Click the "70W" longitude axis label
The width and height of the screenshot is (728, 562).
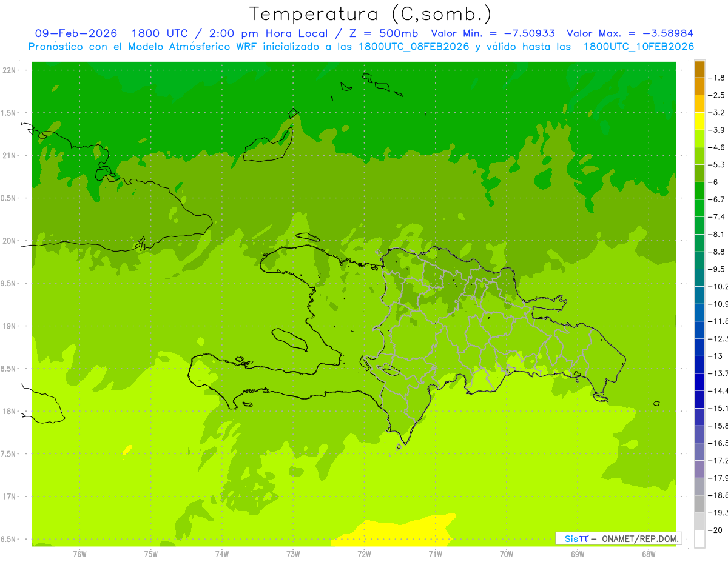507,554
